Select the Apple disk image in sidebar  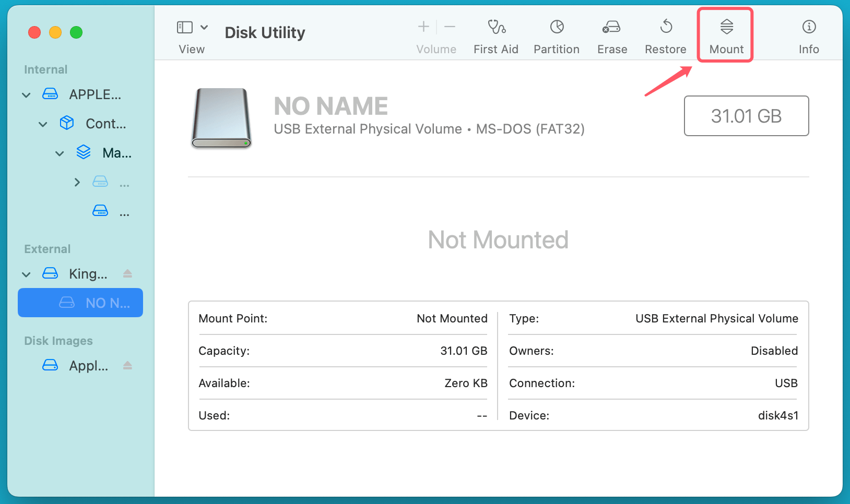[x=88, y=365]
